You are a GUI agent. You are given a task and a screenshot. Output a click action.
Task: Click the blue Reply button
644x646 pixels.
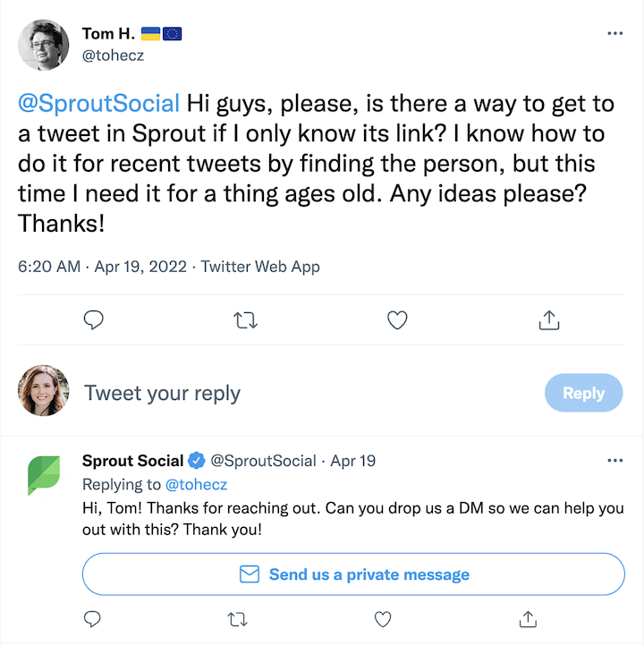pyautogui.click(x=583, y=393)
